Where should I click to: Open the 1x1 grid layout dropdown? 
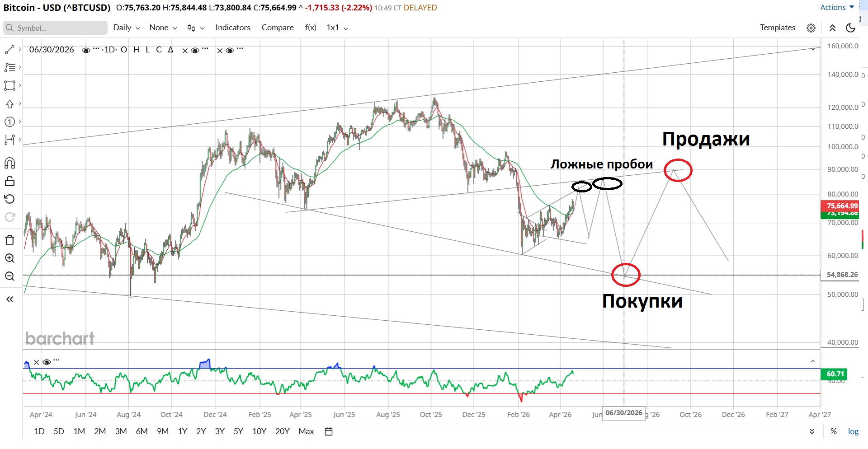pyautogui.click(x=337, y=28)
